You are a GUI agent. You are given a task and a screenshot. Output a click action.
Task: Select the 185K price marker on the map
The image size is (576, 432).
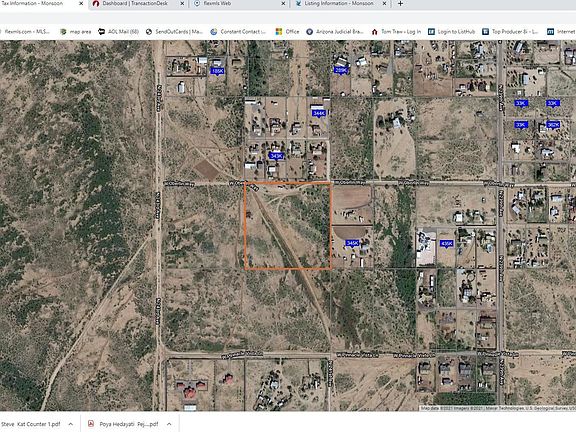217,71
